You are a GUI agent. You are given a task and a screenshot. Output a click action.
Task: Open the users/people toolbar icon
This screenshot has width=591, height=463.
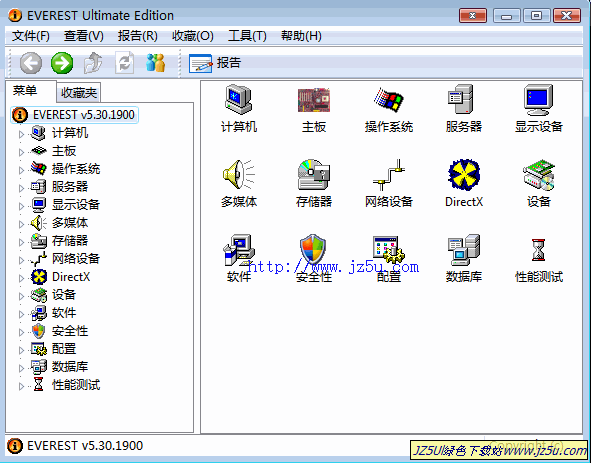(155, 63)
